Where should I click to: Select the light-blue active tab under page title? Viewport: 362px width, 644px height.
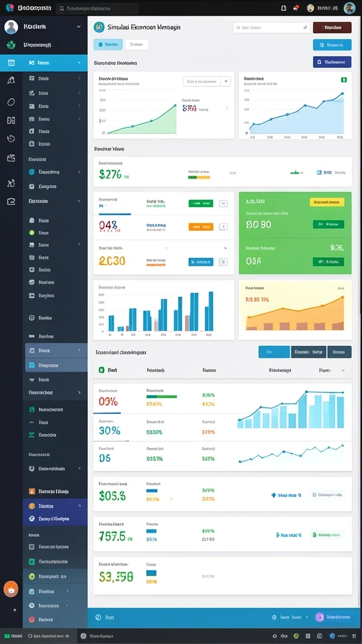click(108, 45)
